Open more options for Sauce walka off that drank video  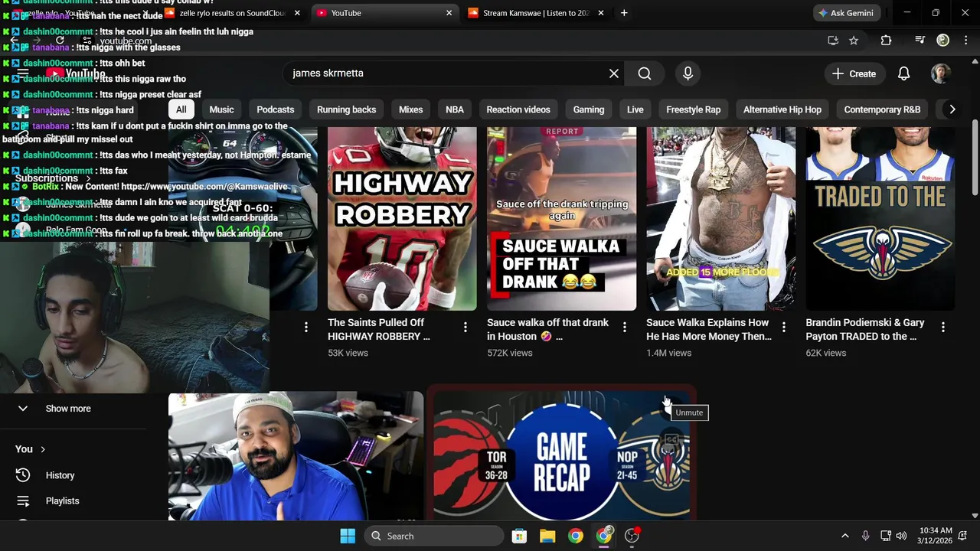[x=624, y=328]
